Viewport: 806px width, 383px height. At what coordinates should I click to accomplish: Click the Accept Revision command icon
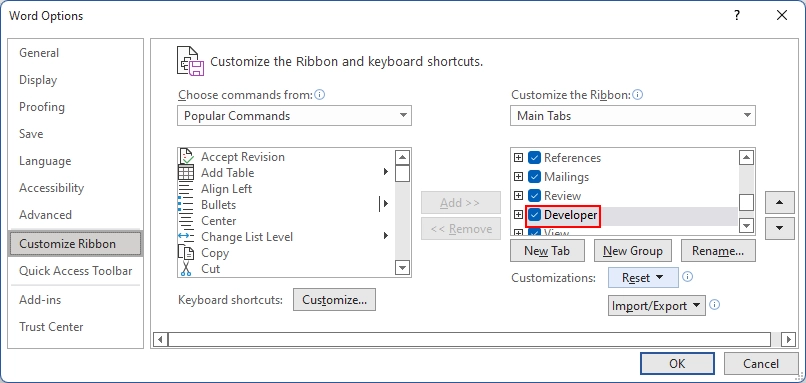coord(186,156)
